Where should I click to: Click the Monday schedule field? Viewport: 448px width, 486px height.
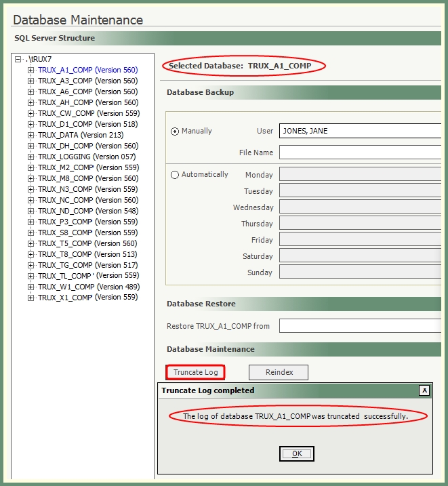click(360, 175)
